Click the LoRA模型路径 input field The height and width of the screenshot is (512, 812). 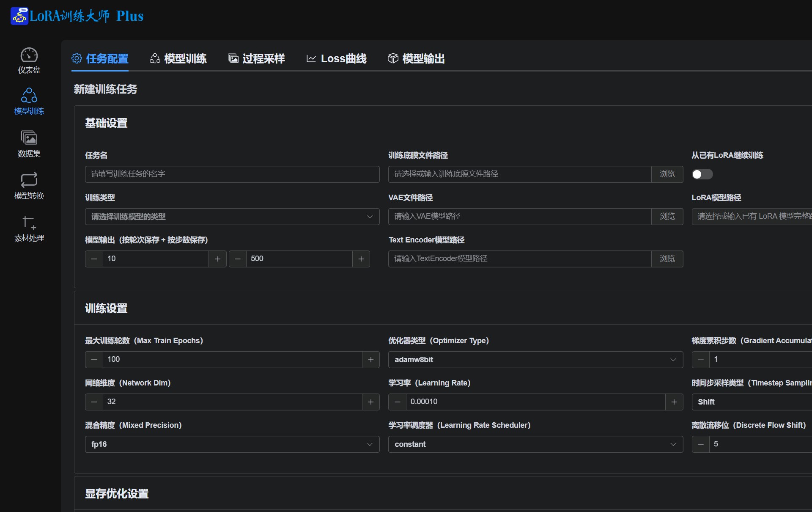click(752, 217)
